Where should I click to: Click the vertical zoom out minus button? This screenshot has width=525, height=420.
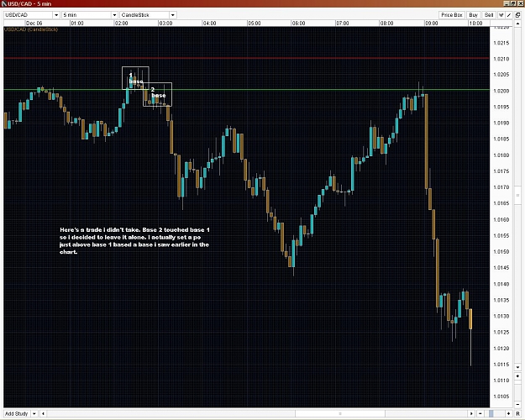(x=517, y=405)
